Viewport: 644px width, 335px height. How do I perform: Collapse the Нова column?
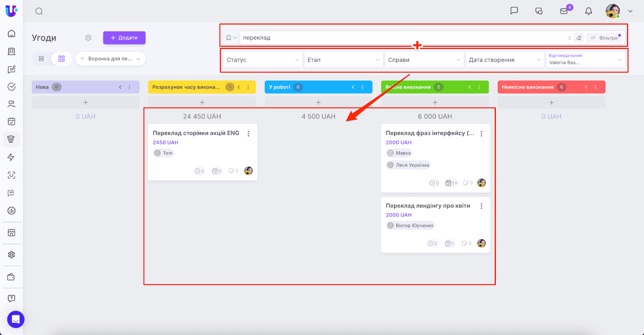[x=120, y=87]
